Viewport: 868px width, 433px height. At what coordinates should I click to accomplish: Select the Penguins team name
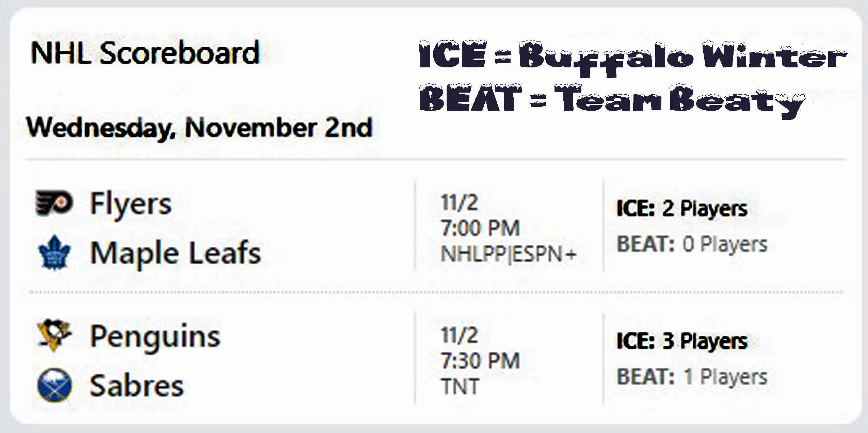click(155, 337)
